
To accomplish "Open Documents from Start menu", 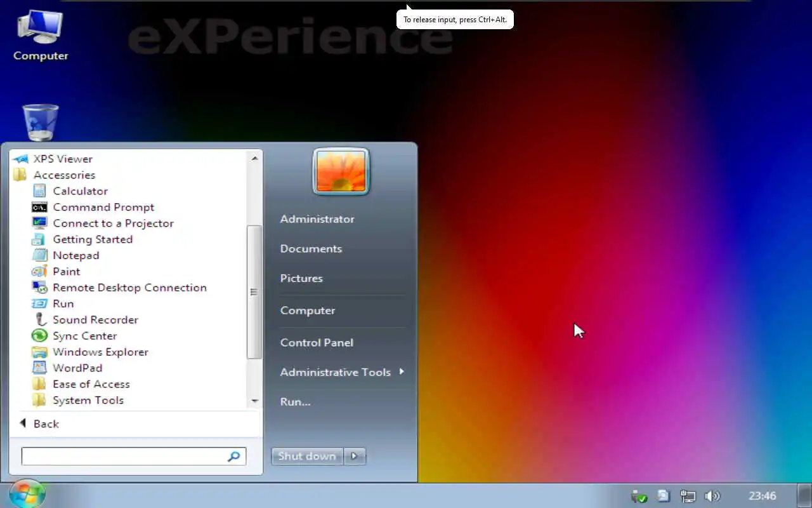I will click(311, 248).
